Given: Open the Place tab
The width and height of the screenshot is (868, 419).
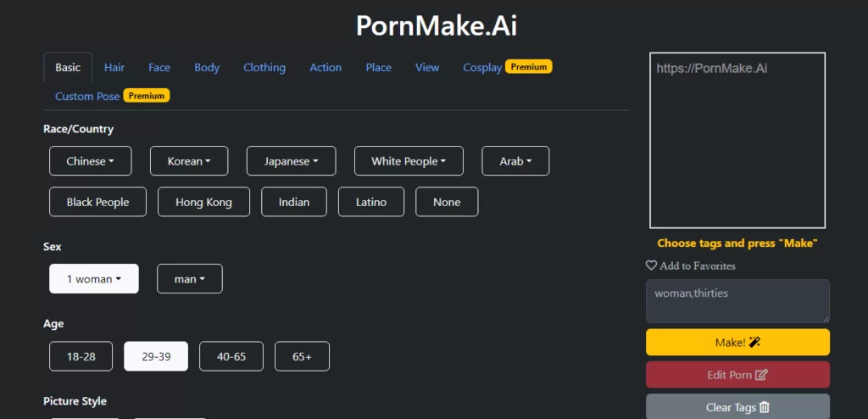Looking at the screenshot, I should [x=379, y=67].
